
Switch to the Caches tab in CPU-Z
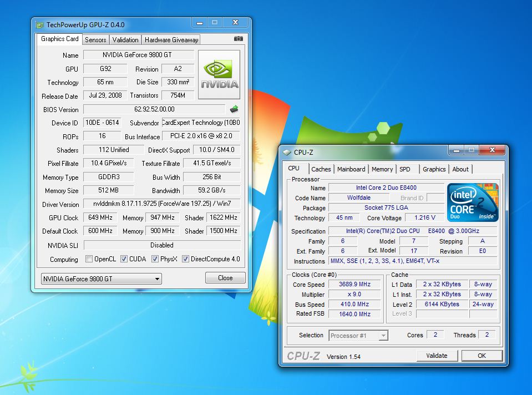[321, 169]
